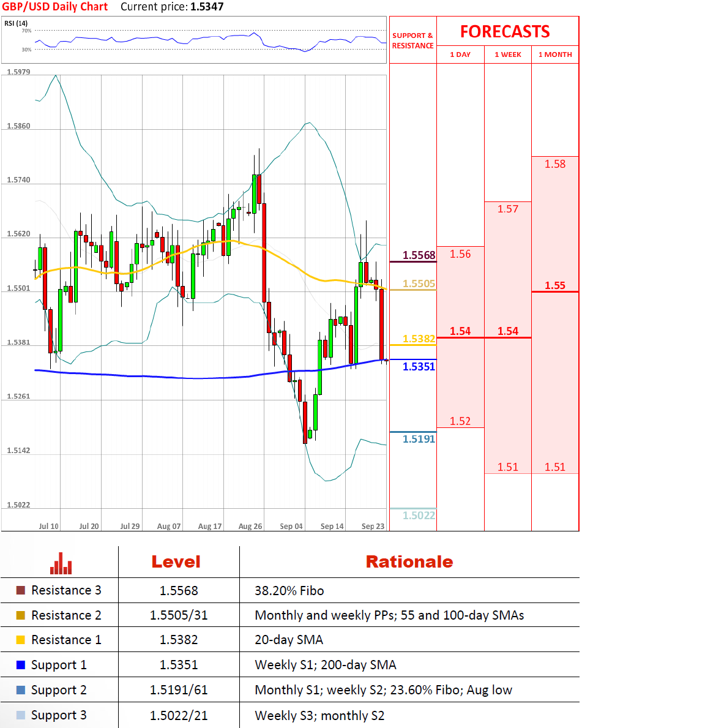The height and width of the screenshot is (728, 705).
Task: Click the Support 1 row label
Action: [x=59, y=666]
